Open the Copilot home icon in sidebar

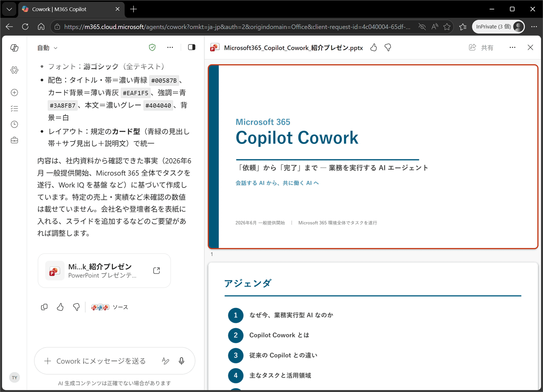(14, 48)
